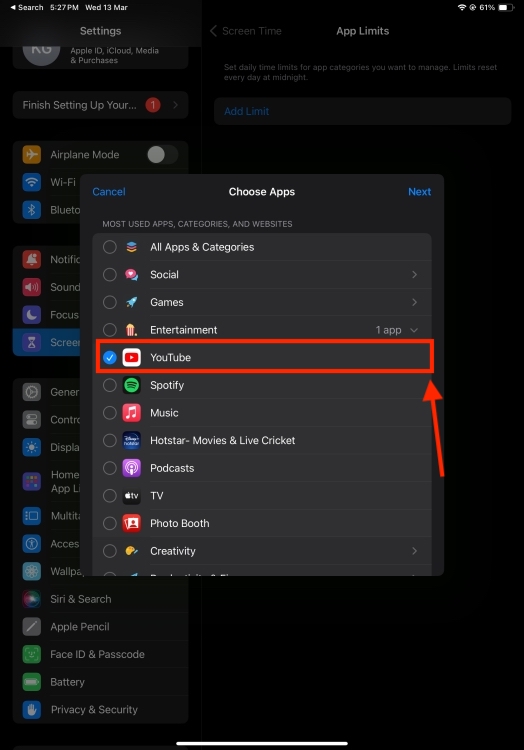524x750 pixels.
Task: Open Siri & Search settings
Action: (x=100, y=599)
